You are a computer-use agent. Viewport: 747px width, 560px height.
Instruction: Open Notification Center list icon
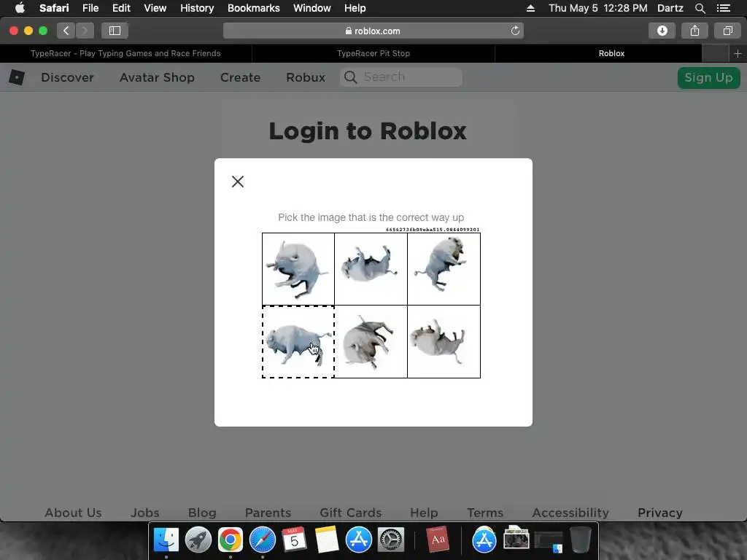[x=723, y=8]
